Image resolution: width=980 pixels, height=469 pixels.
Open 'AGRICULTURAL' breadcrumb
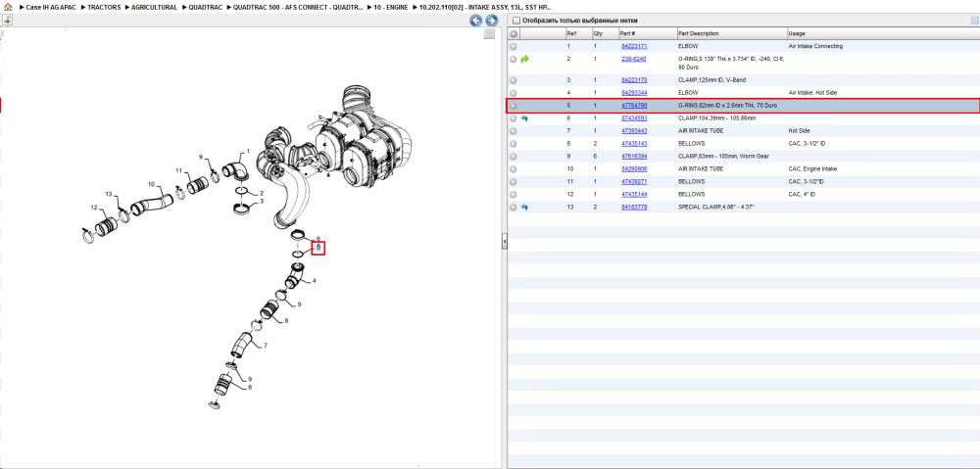pos(155,8)
